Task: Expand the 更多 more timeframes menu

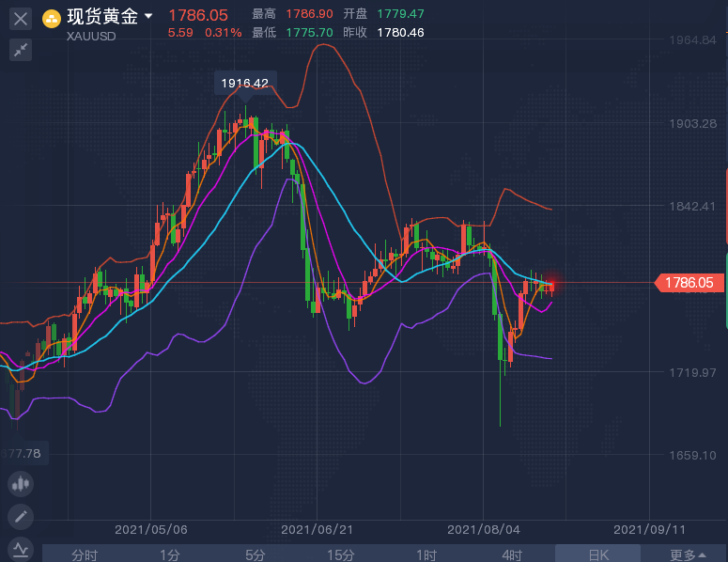Action: 688,554
